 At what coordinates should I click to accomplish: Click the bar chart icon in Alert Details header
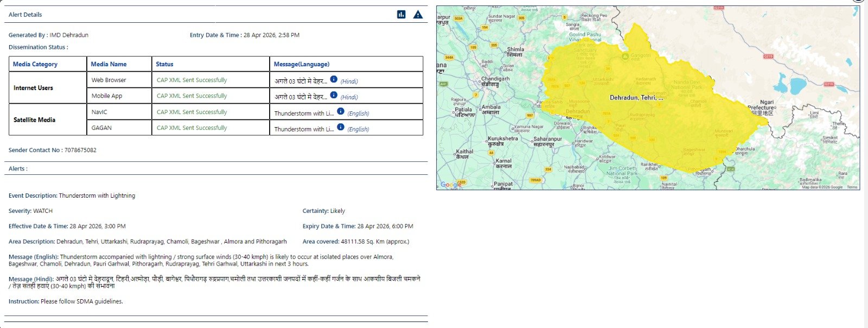tap(401, 15)
